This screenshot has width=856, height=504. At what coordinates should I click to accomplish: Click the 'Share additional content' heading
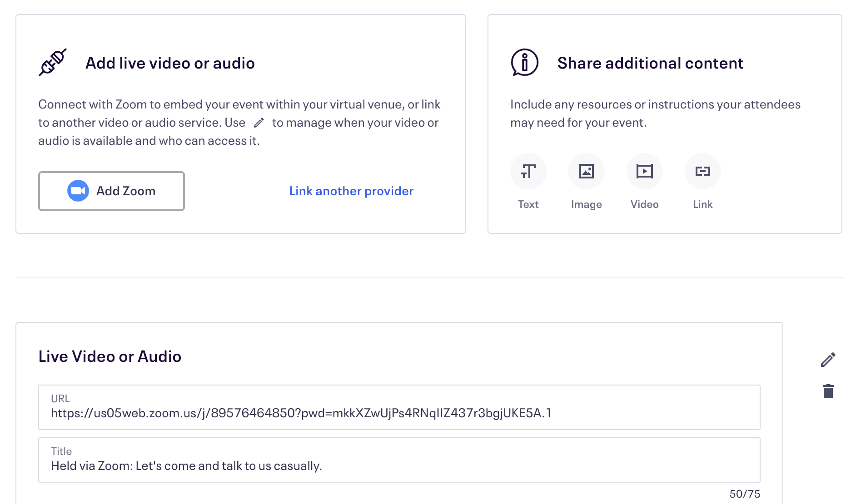(650, 63)
